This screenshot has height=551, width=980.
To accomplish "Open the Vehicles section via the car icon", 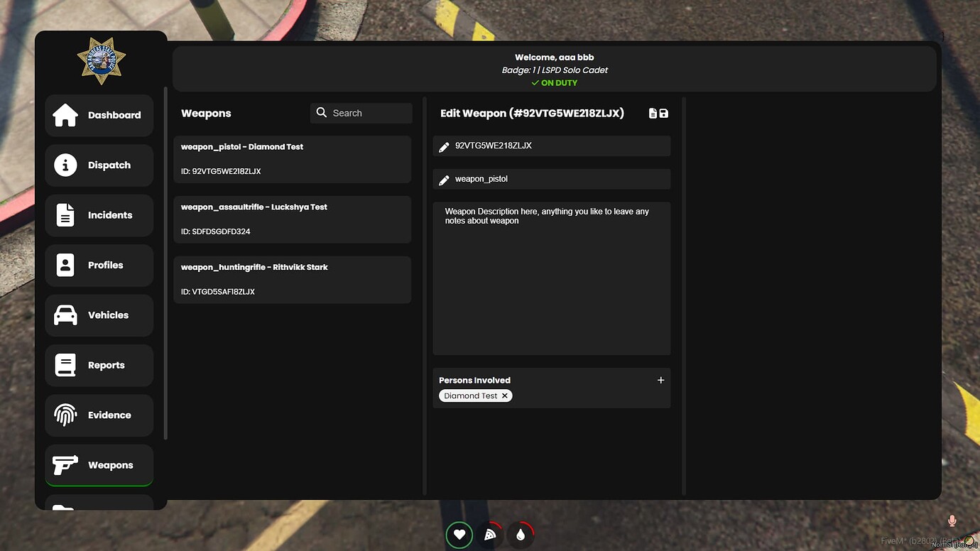I will [x=65, y=315].
